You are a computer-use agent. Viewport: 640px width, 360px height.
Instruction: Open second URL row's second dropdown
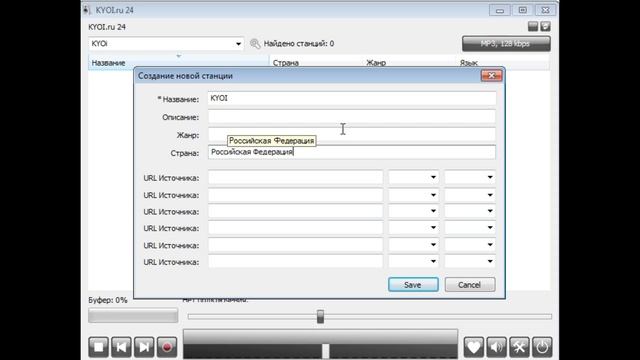(490, 195)
